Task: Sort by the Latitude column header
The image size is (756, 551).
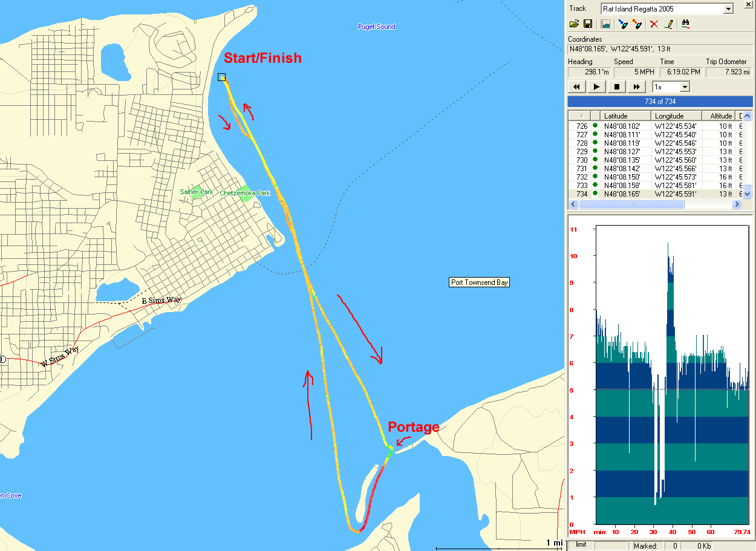Action: (x=625, y=116)
